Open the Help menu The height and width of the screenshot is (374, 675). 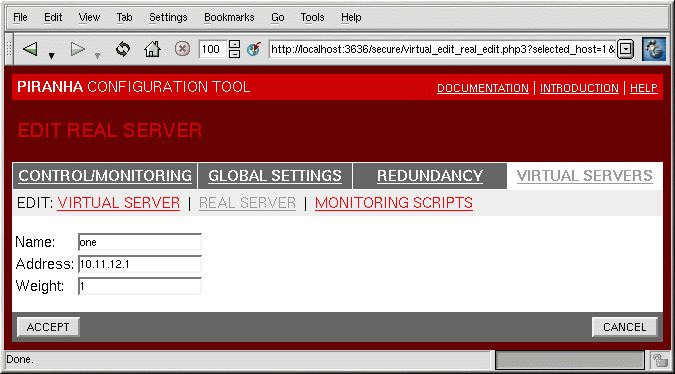click(351, 17)
